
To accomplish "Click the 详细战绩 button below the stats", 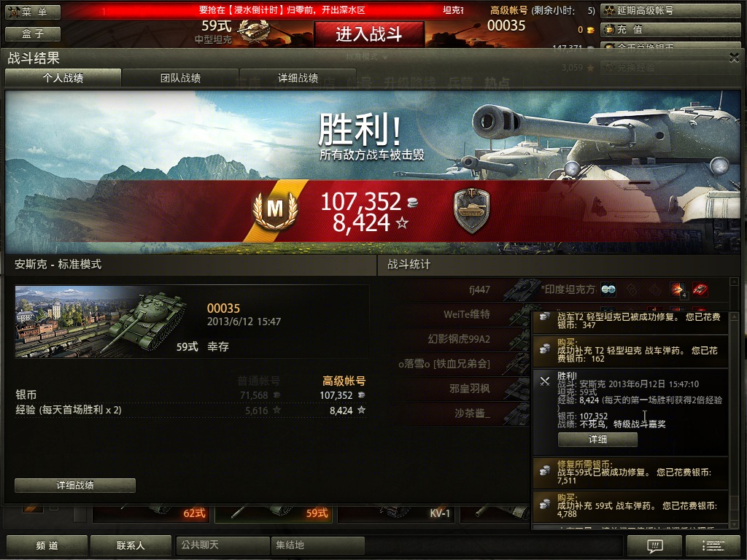I will point(75,485).
